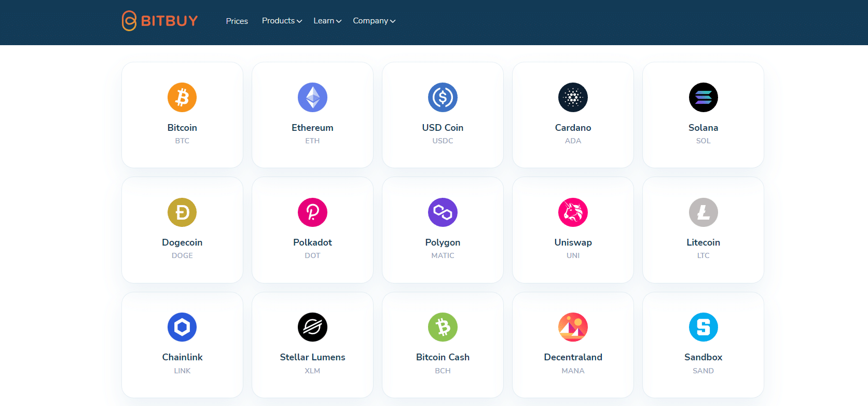Select the Sandbox name text
This screenshot has height=406, width=868.
point(703,357)
